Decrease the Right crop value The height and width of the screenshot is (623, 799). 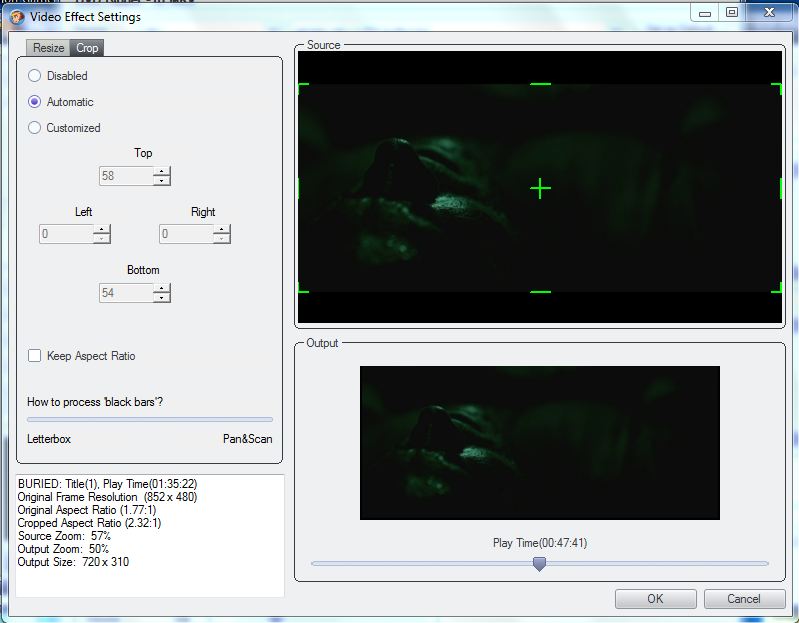(x=222, y=239)
